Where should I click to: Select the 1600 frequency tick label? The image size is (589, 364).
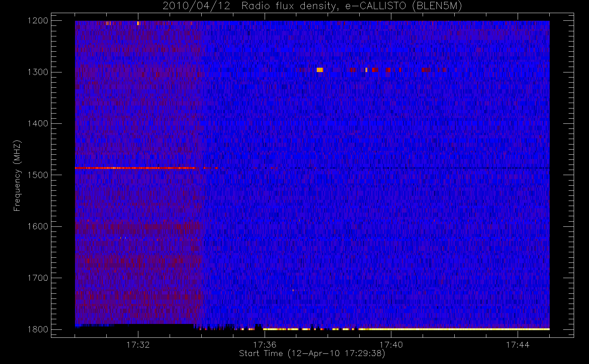click(38, 226)
